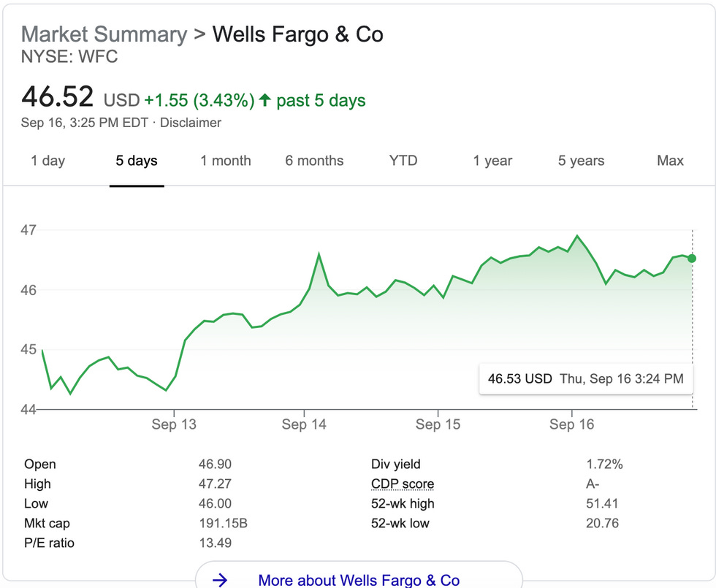Image resolution: width=716 pixels, height=588 pixels.
Task: Click the Low label
Action: [36, 503]
